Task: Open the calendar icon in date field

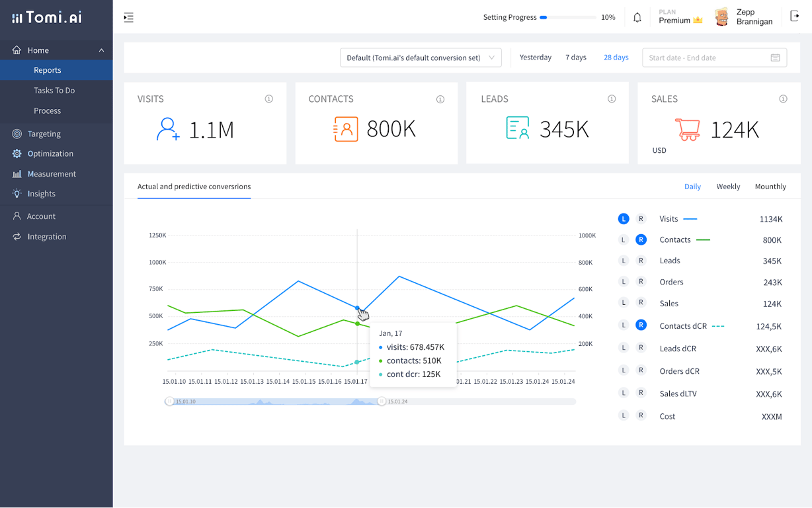Action: click(x=776, y=58)
